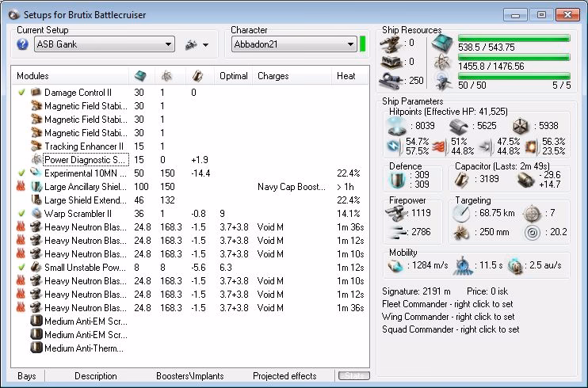Click the Damage Control II module icon
Screen dimensions: 588x388
pos(36,93)
